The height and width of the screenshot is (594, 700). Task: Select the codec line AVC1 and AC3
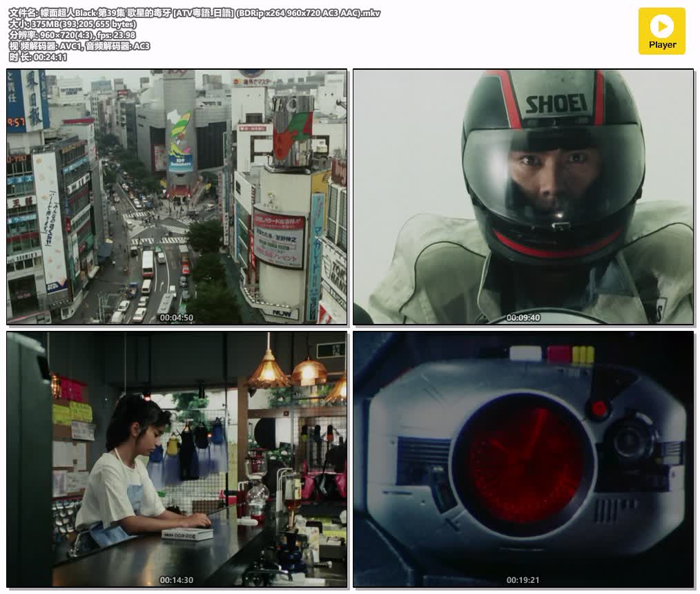(79, 46)
